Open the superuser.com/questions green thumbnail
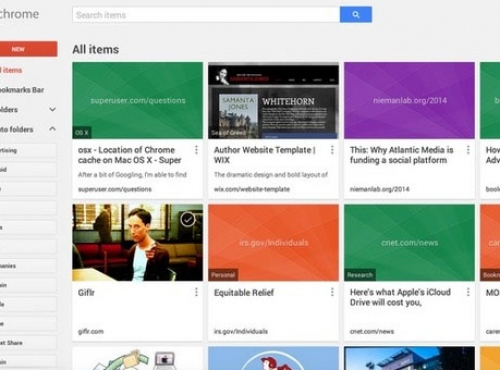This screenshot has width=500, height=370. (x=138, y=100)
